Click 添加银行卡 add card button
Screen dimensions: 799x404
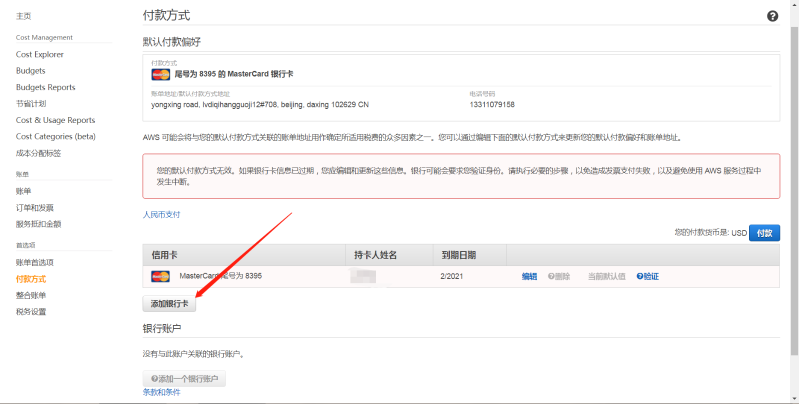pyautogui.click(x=169, y=304)
